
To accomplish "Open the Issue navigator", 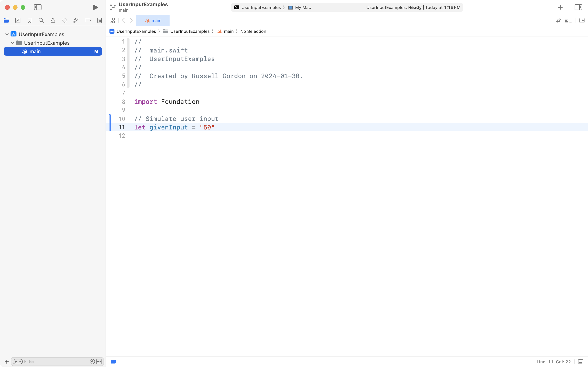I will click(53, 20).
